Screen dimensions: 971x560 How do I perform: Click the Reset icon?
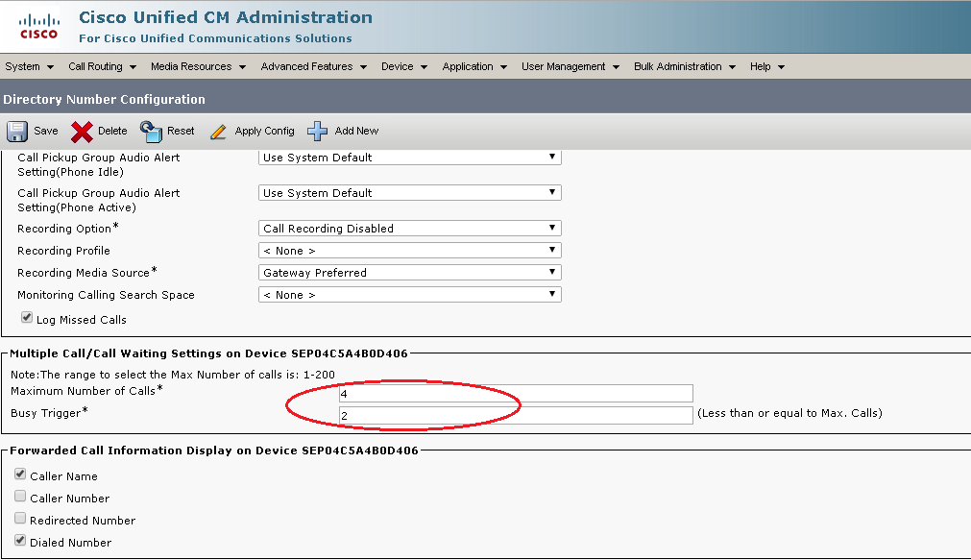point(151,132)
